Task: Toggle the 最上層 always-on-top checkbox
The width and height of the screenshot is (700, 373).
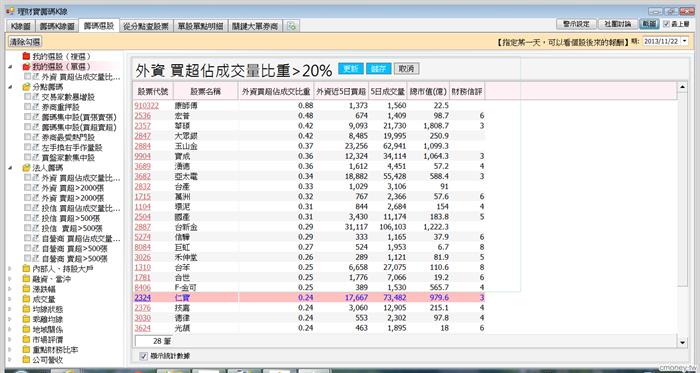Action: point(667,24)
